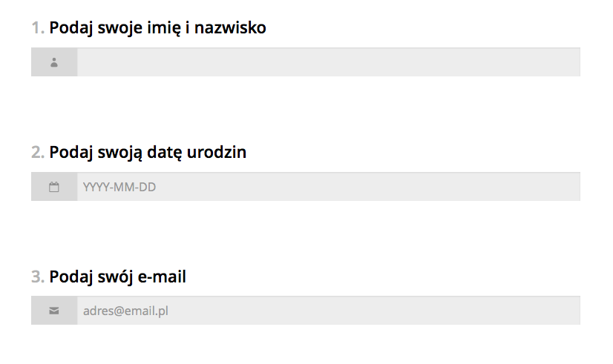Click the gray question number 3
The width and height of the screenshot is (613, 364).
pyautogui.click(x=38, y=277)
